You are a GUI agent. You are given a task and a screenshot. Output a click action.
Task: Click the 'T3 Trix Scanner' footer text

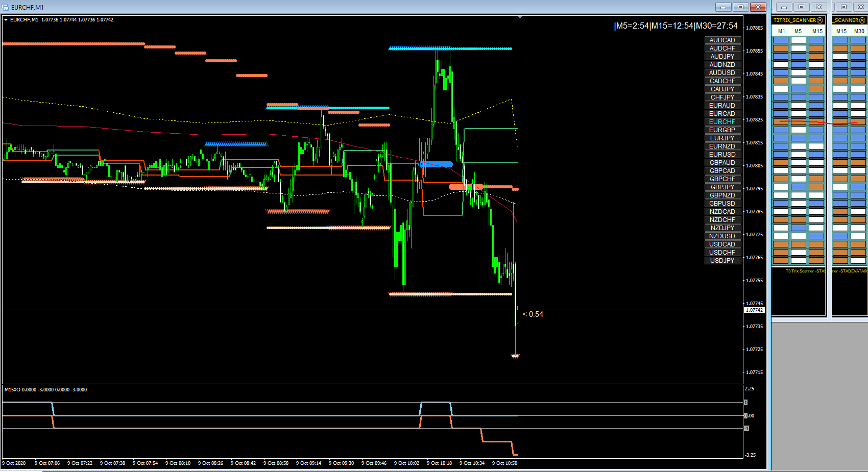(x=805, y=271)
